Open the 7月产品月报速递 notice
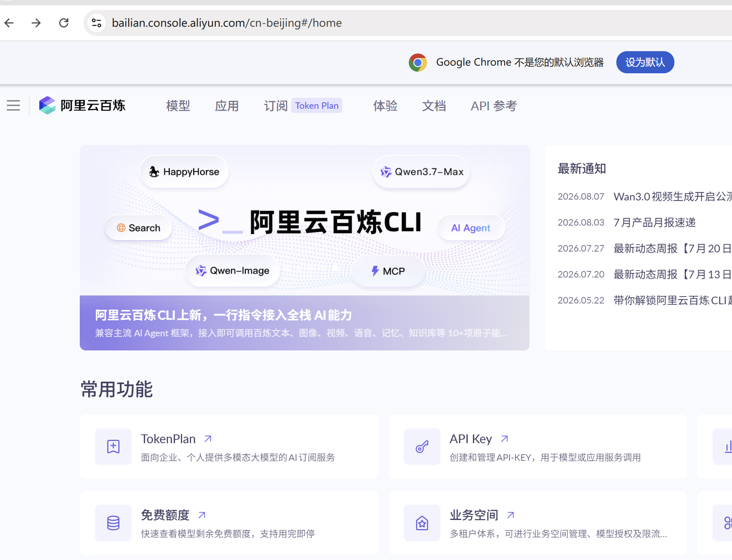Image resolution: width=732 pixels, height=560 pixels. tap(655, 223)
